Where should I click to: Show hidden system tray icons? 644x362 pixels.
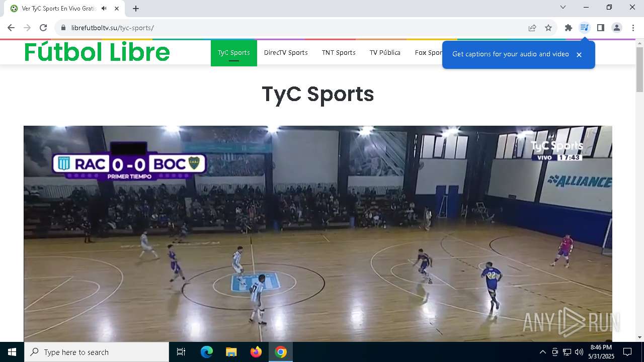click(x=542, y=352)
